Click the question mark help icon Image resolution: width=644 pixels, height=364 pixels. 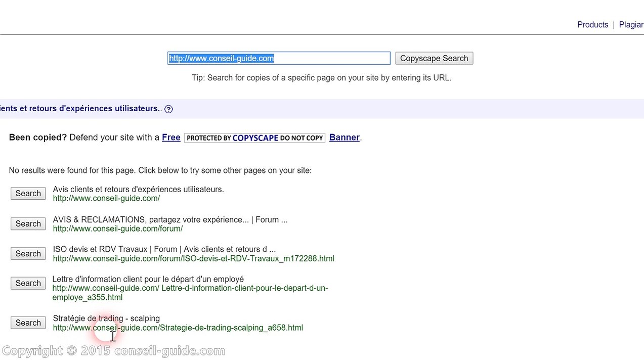click(168, 109)
